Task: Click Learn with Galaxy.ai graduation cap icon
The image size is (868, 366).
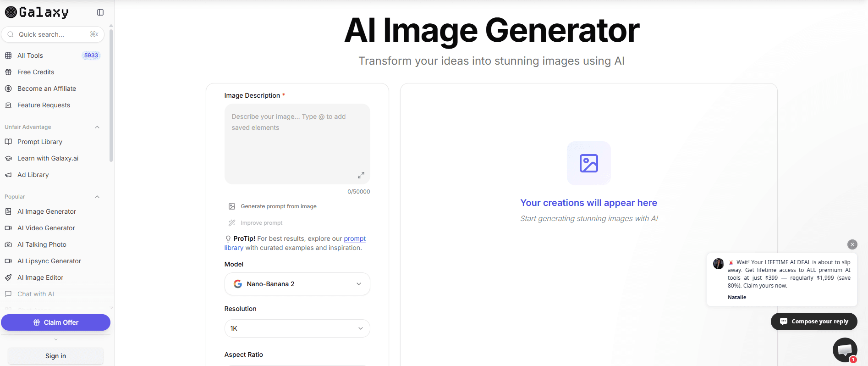Action: coord(8,158)
